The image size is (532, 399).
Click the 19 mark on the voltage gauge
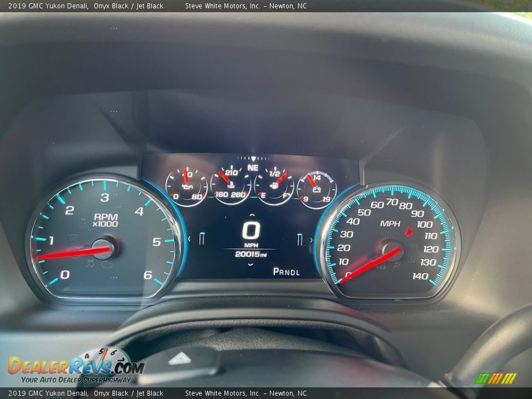(x=326, y=199)
